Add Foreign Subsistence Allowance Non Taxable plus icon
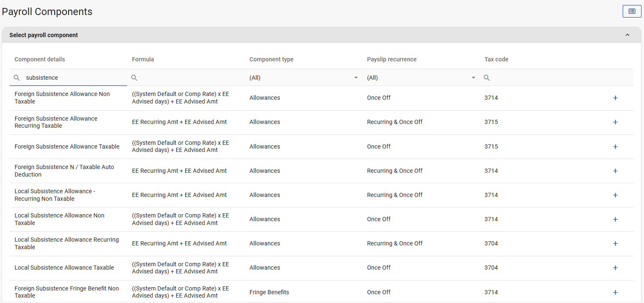The width and height of the screenshot is (644, 303). point(615,98)
